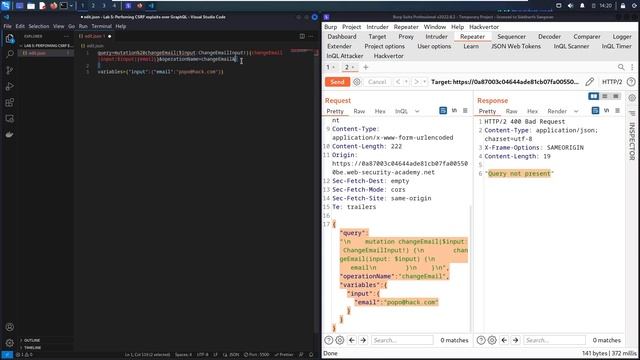The image size is (640, 360).
Task: Open VS Code Terminal menu
Action: tap(101, 26)
